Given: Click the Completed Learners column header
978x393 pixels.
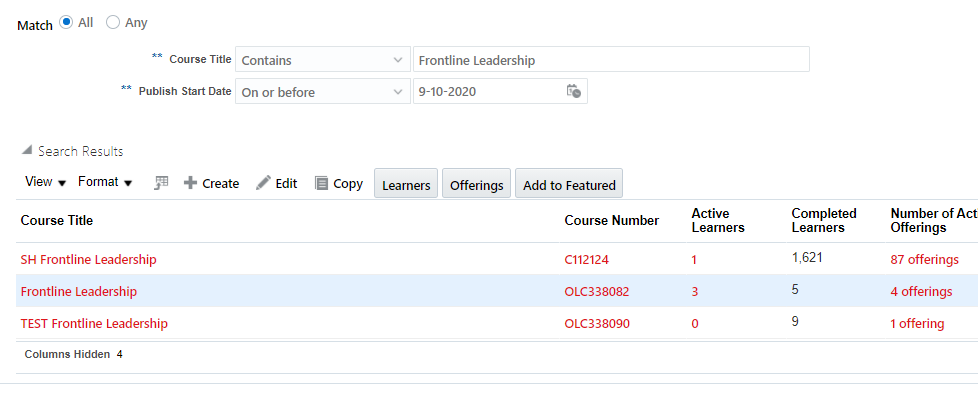Looking at the screenshot, I should click(x=824, y=221).
